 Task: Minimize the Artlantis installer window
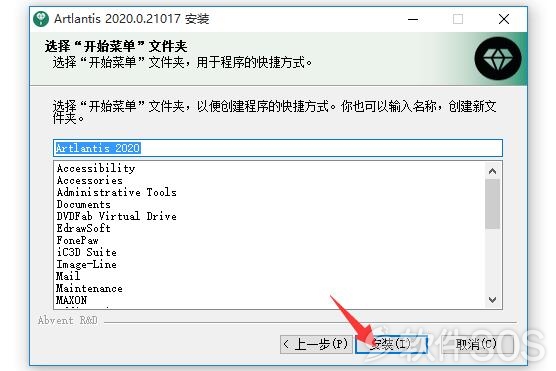tap(413, 19)
